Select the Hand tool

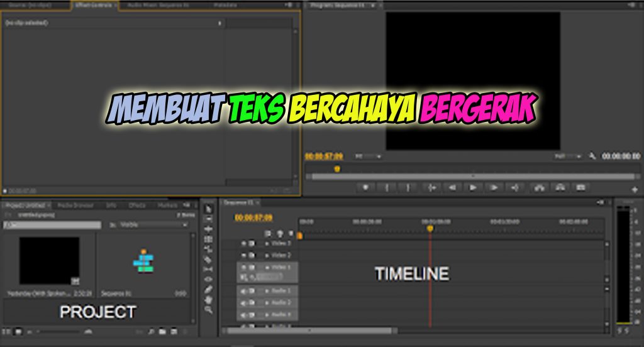pos(208,300)
